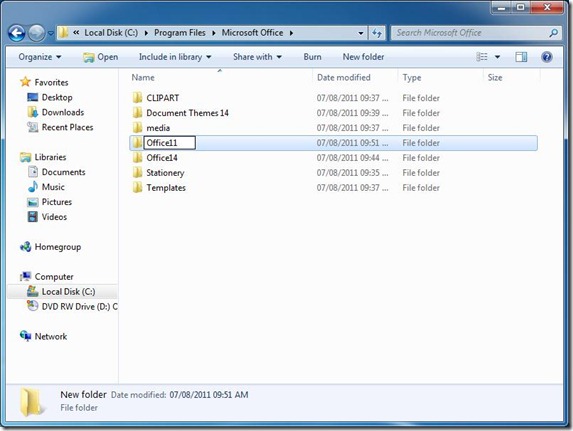Expand the Organize dropdown menu
The width and height of the screenshot is (573, 431).
[x=40, y=57]
